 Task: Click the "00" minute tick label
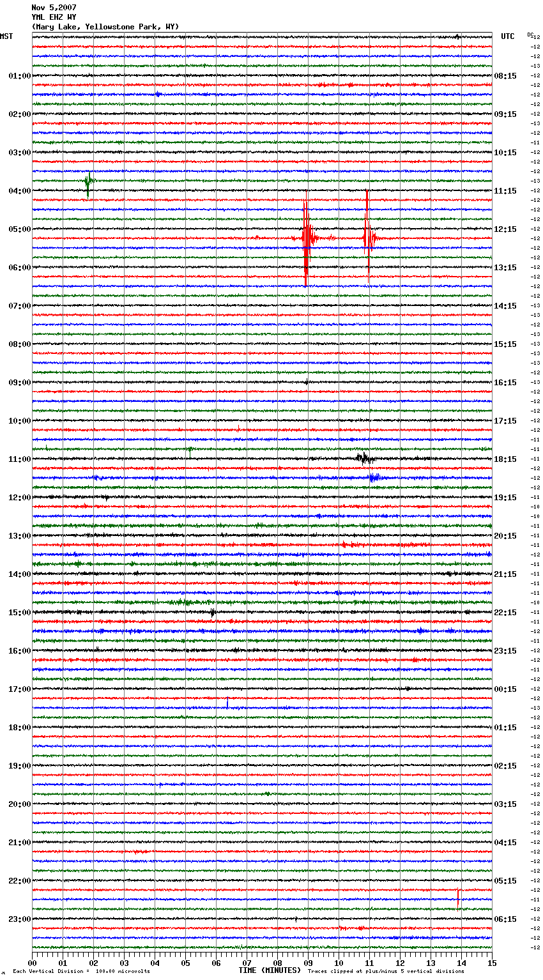click(x=32, y=963)
